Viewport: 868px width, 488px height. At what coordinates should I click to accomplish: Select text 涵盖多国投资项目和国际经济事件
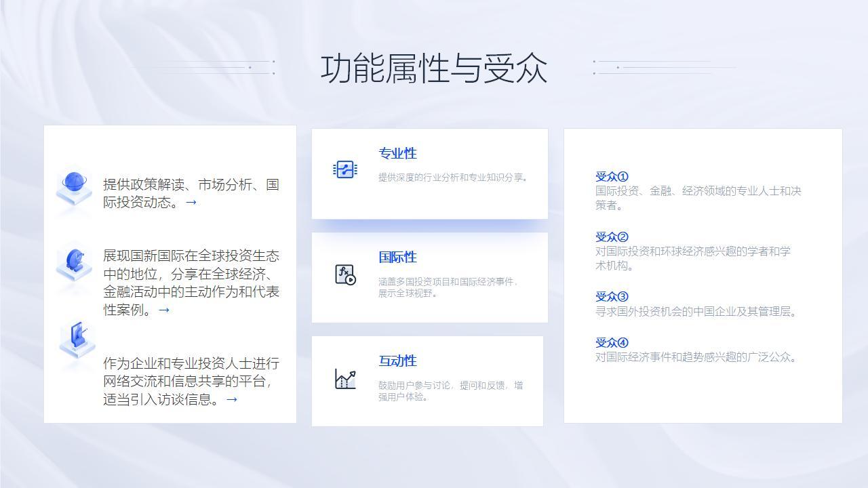tap(446, 281)
